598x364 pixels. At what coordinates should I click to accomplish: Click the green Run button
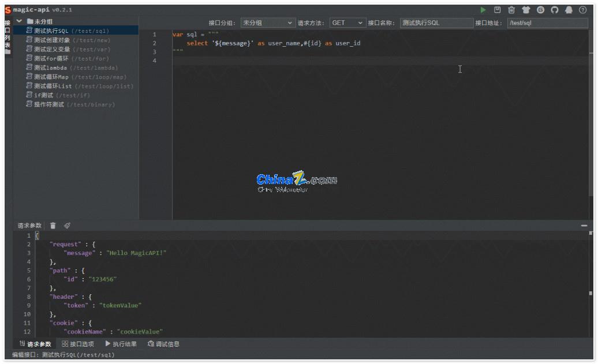483,10
